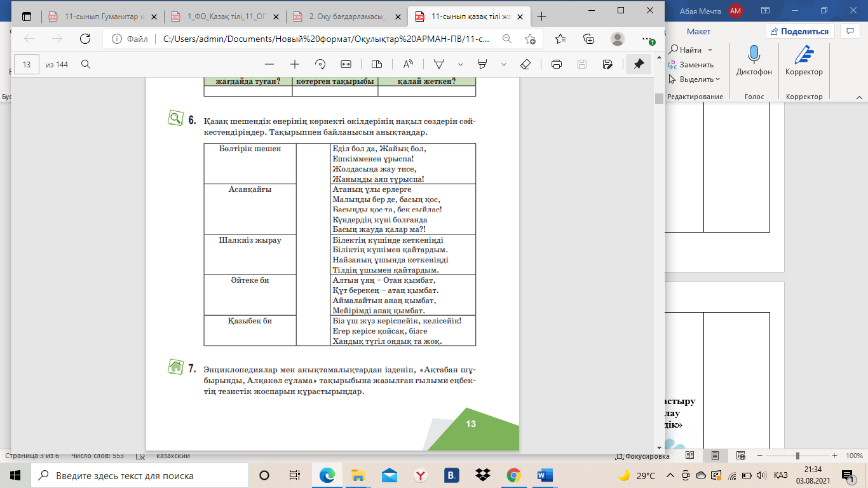This screenshot has height=488, width=868.
Task: Click Windows taskbar search box
Action: [x=139, y=475]
